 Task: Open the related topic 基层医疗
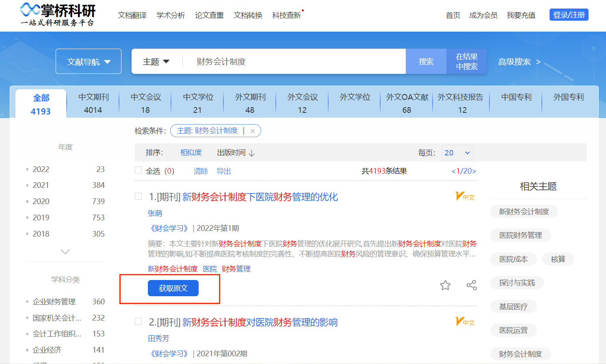[513, 306]
